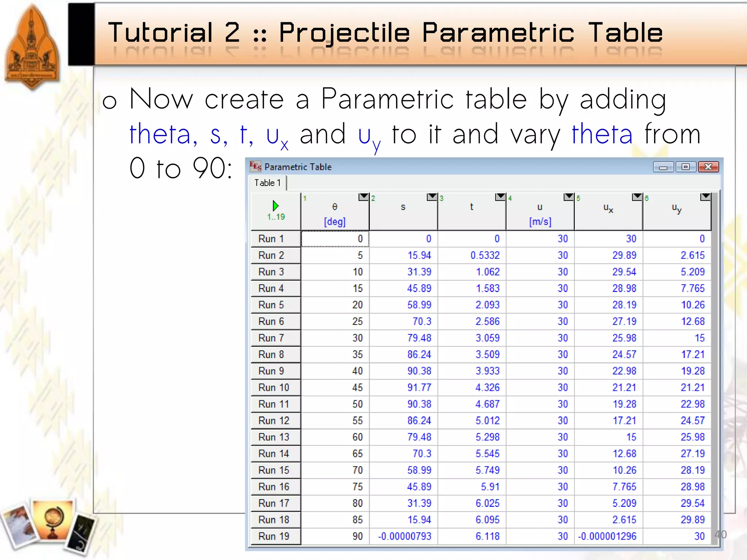747x560 pixels.
Task: Select the Run 10 row header
Action: [x=276, y=388]
